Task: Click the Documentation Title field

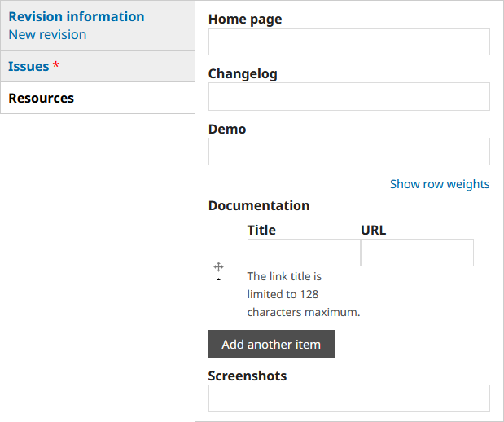Action: click(x=304, y=253)
